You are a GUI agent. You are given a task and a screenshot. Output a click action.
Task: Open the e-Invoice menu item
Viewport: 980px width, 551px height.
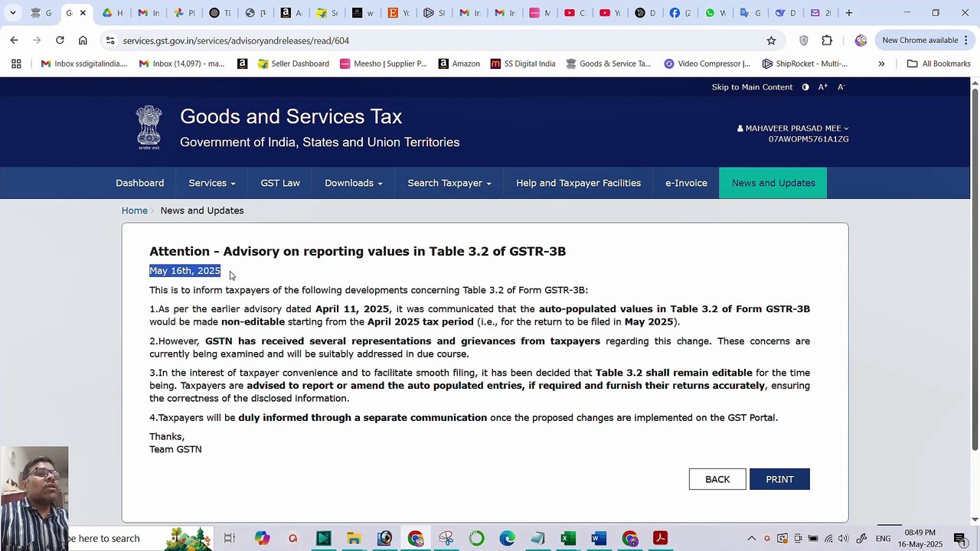pos(686,183)
